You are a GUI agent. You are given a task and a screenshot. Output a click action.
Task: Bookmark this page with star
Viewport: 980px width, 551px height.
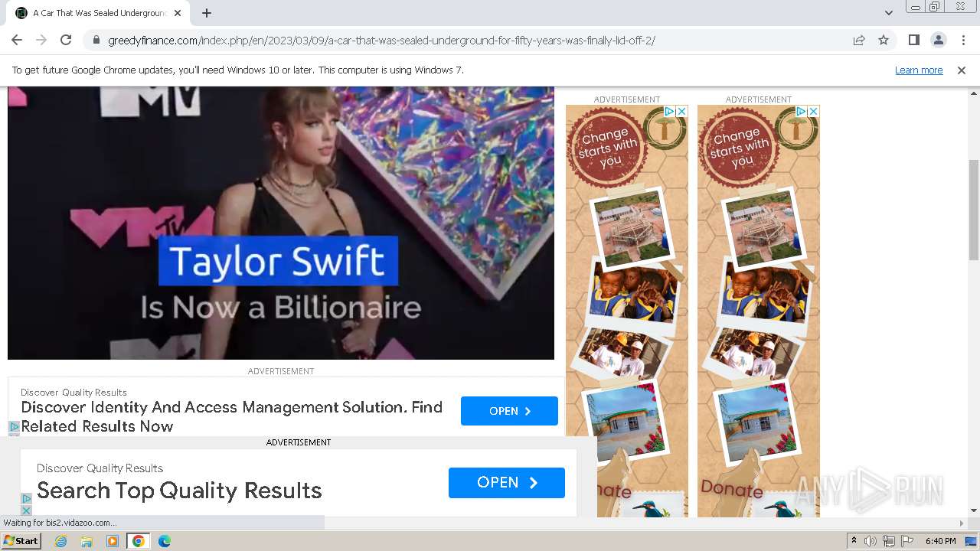coord(884,41)
